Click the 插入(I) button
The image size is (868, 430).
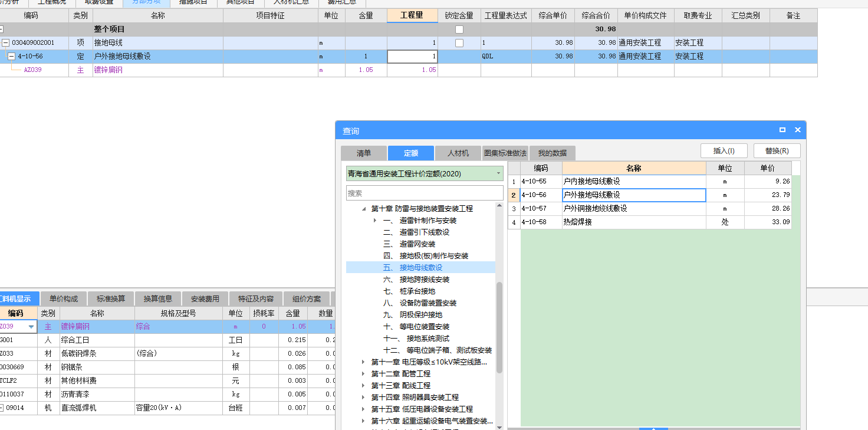(x=724, y=150)
